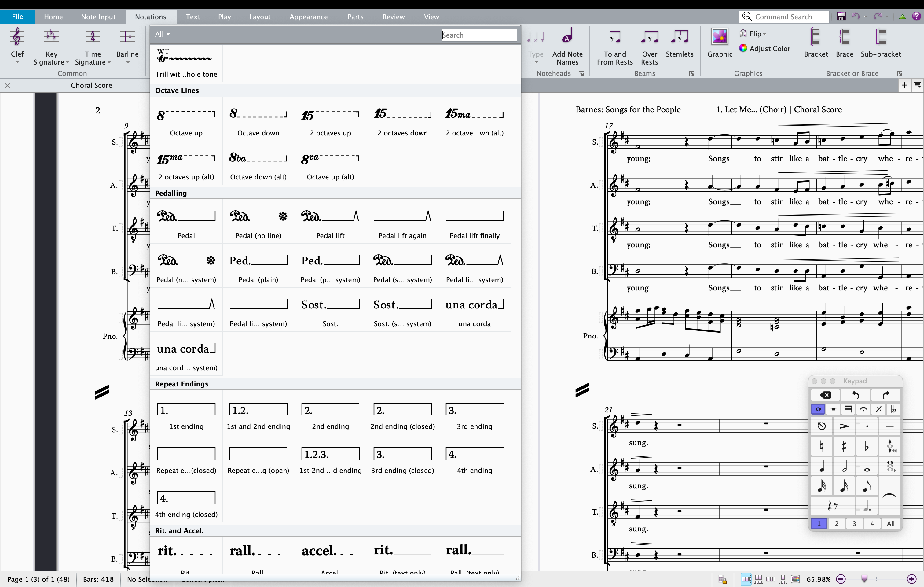Open the Help question mark icon
This screenshot has height=587, width=924.
pyautogui.click(x=916, y=16)
